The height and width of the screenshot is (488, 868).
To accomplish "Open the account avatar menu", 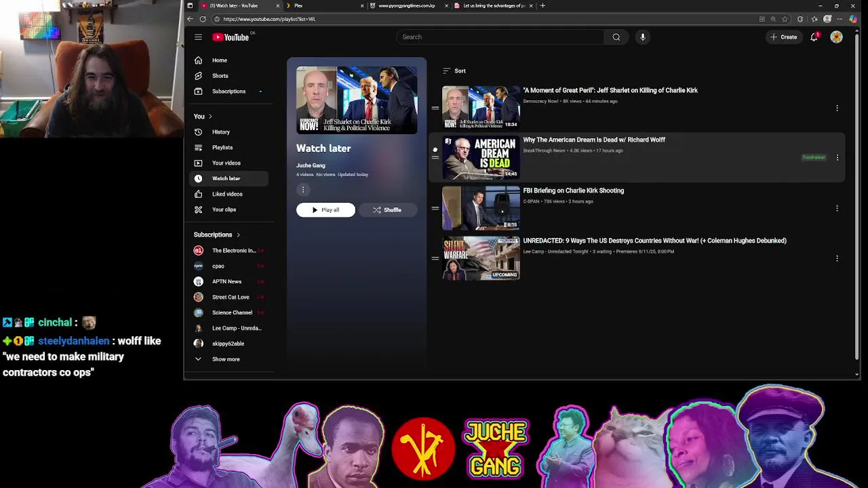I will click(x=836, y=37).
